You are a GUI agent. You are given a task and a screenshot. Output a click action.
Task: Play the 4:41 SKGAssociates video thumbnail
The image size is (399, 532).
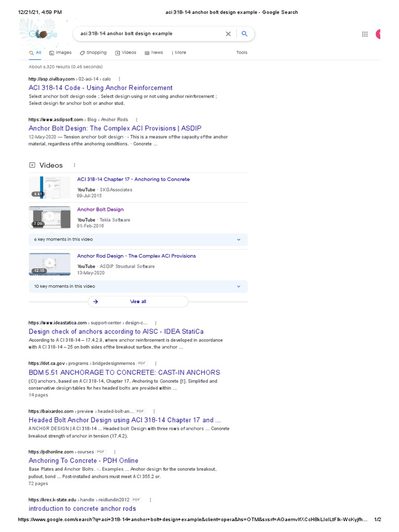tap(49, 188)
